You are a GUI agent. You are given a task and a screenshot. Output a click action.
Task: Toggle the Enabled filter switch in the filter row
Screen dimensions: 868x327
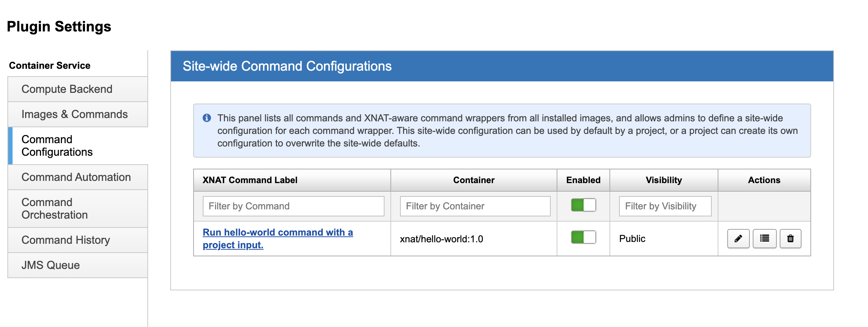(x=583, y=205)
